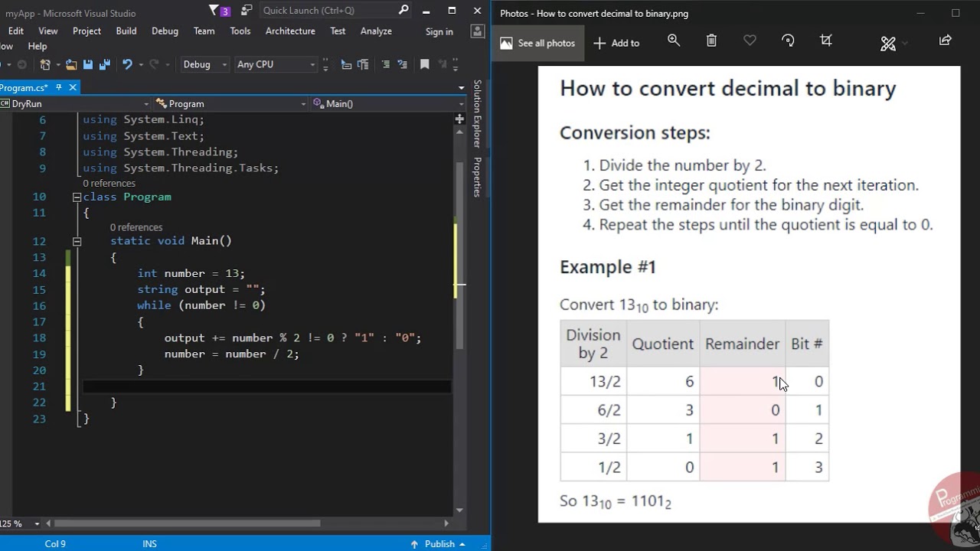Image resolution: width=980 pixels, height=551 pixels.
Task: Click the Quick Launch search magnifier icon
Action: pos(403,10)
